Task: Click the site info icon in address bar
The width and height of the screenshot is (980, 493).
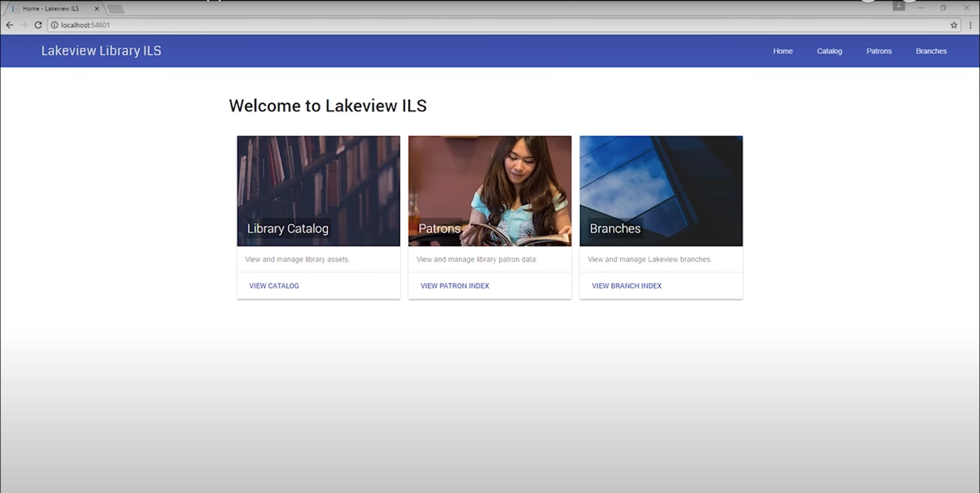Action: tap(54, 25)
